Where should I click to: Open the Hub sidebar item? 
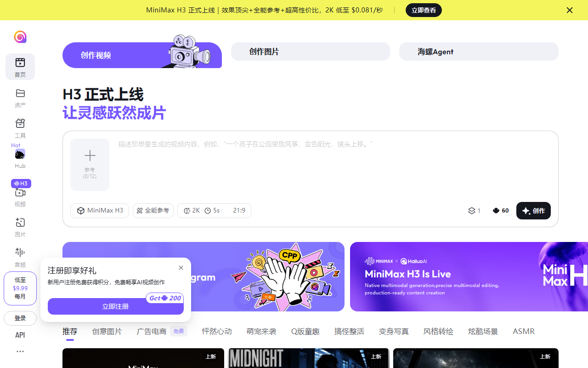click(20, 159)
